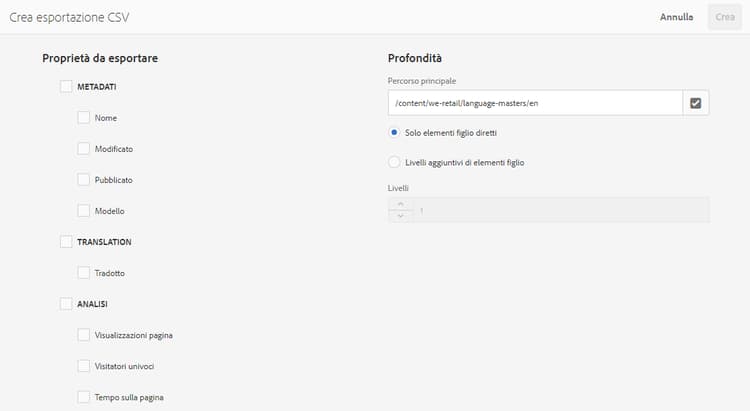Enable the Nome property checkbox
Image resolution: width=750 pixels, height=411 pixels.
tap(84, 118)
